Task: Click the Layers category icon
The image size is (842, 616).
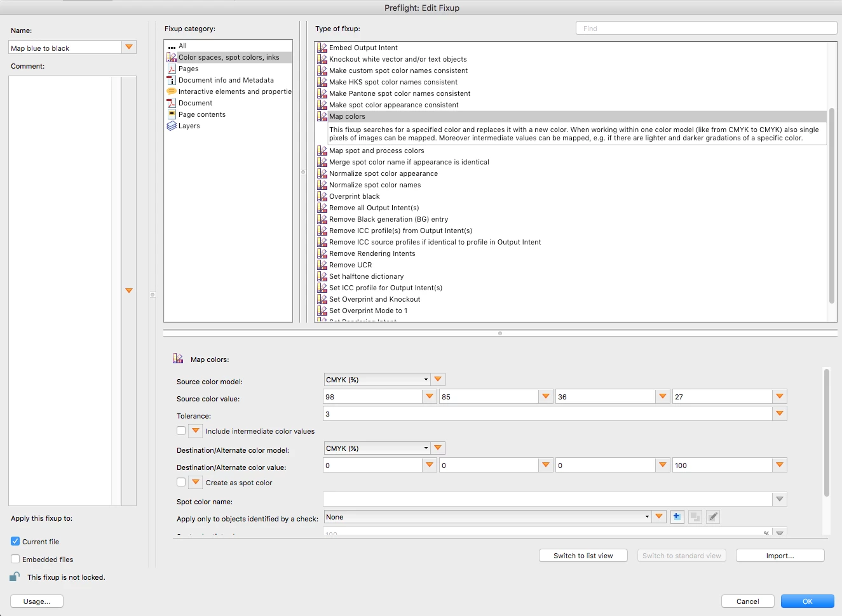Action: (x=172, y=126)
